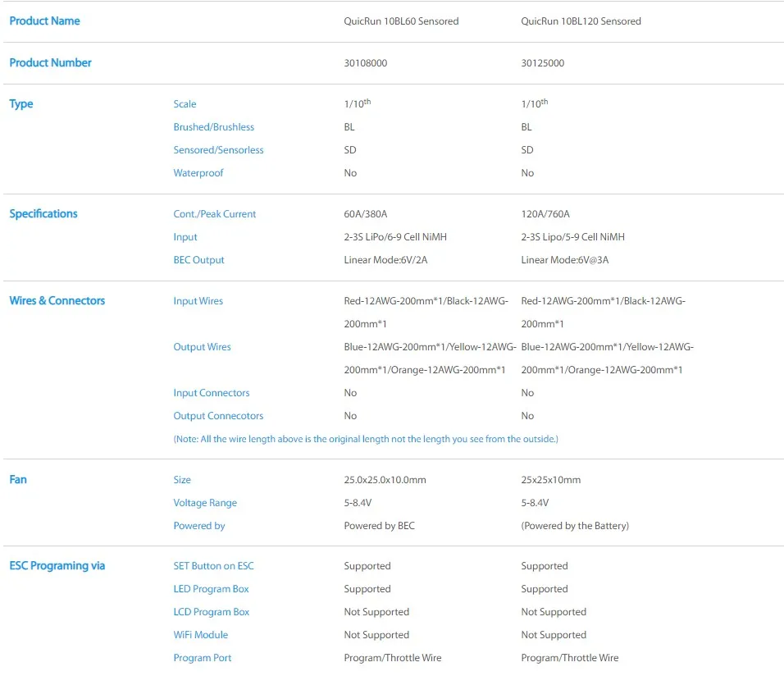Click the WiFi Module label

pyautogui.click(x=200, y=635)
